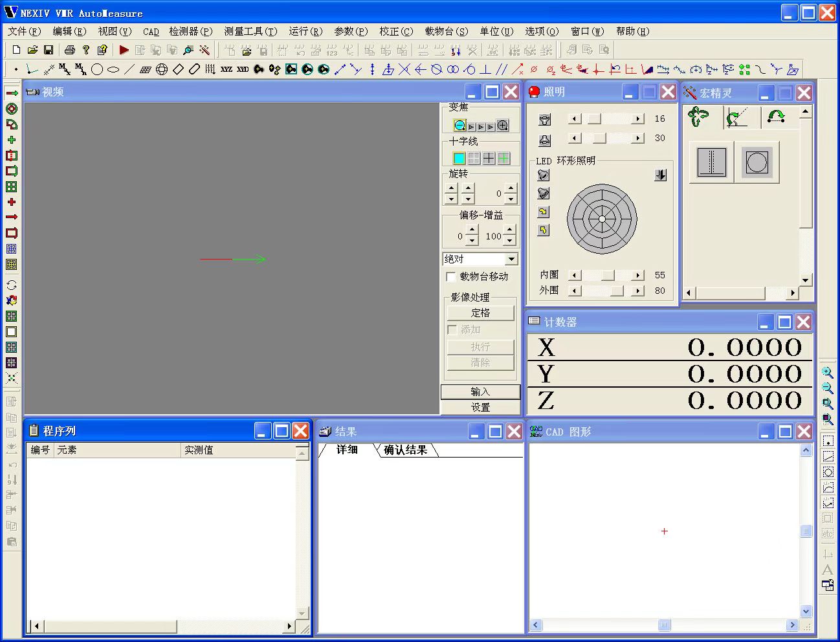Open the 文件(F) menu
Screen dimensions: 840x642
point(24,31)
